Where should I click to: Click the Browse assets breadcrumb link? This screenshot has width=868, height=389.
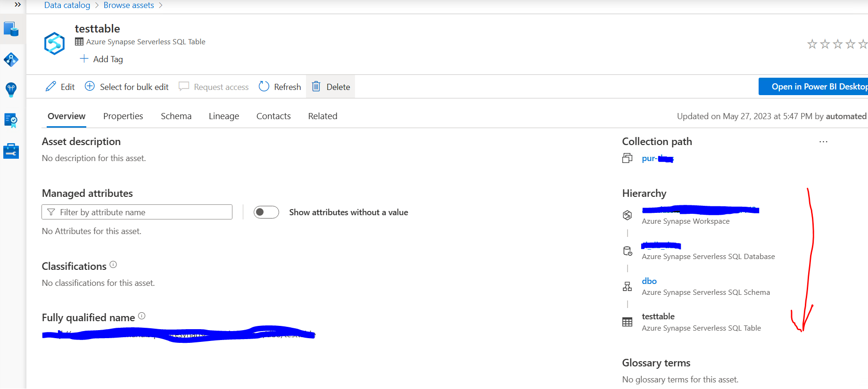tap(129, 5)
